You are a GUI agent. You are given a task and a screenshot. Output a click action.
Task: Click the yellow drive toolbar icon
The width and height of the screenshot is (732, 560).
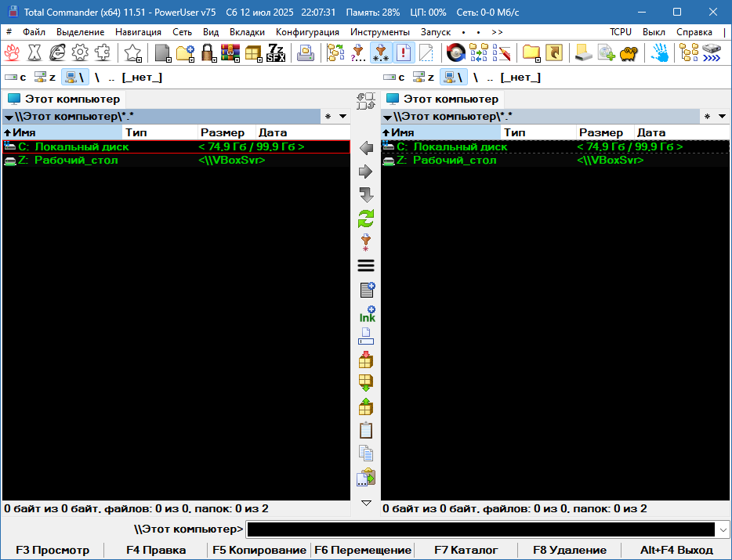584,52
